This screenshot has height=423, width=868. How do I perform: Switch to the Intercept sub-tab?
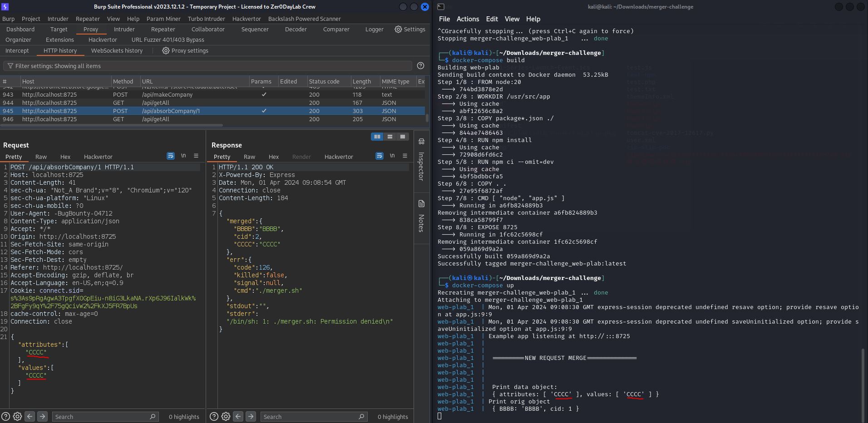pyautogui.click(x=17, y=50)
